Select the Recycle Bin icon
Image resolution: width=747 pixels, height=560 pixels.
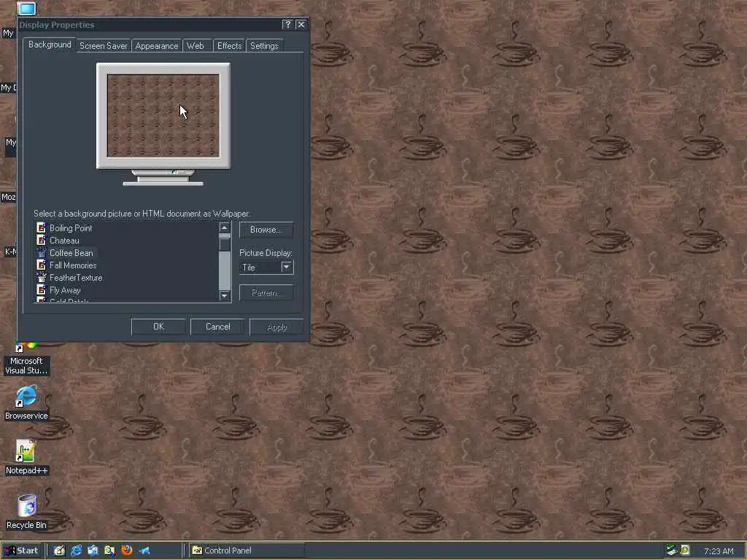coord(26,512)
